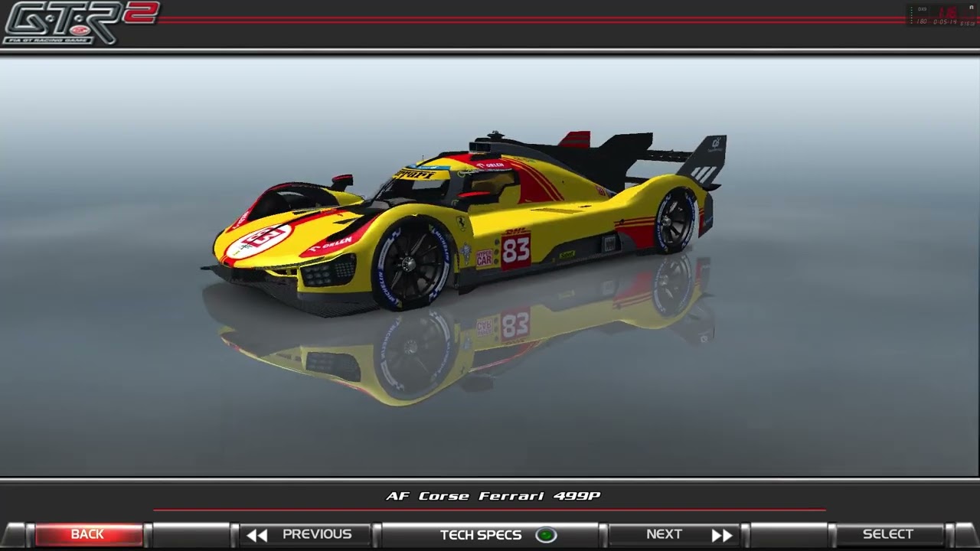
Task: Toggle the green TECH SPECS indicator
Action: point(546,535)
